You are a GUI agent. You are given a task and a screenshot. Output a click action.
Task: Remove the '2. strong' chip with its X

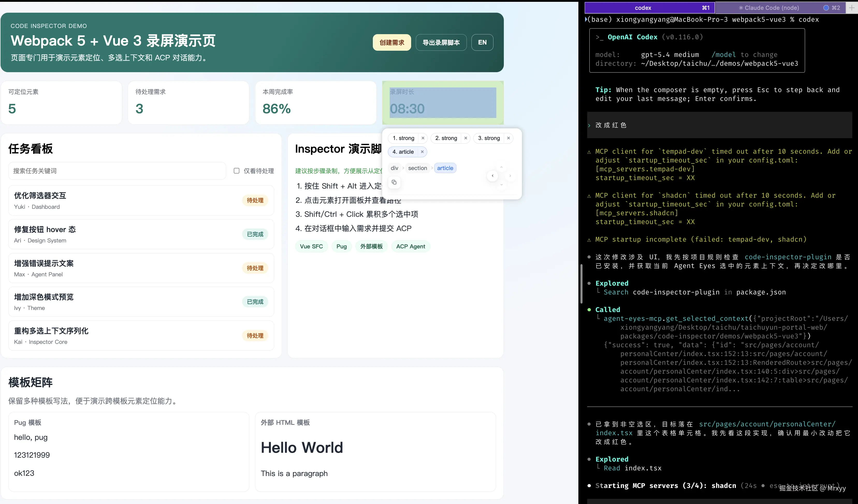466,138
